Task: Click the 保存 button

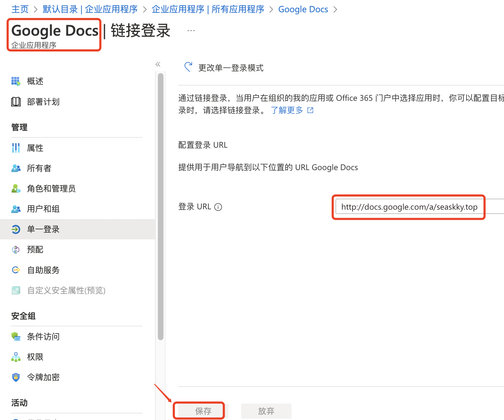Action: coord(203,411)
